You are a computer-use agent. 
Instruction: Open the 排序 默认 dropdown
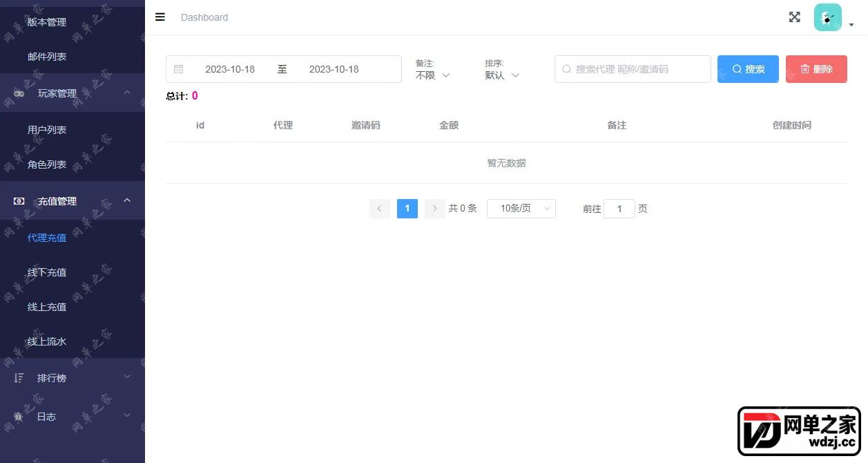click(x=502, y=75)
